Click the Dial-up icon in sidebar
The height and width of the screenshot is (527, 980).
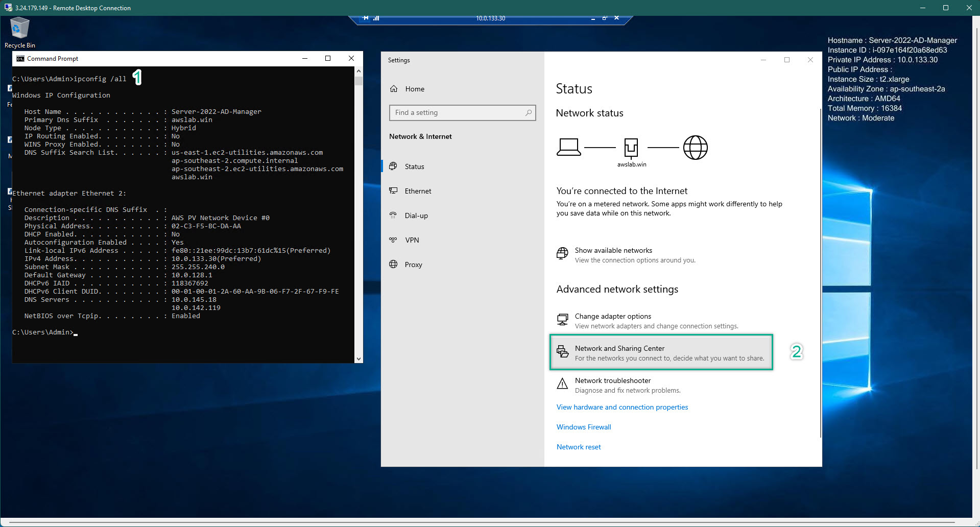pyautogui.click(x=393, y=215)
